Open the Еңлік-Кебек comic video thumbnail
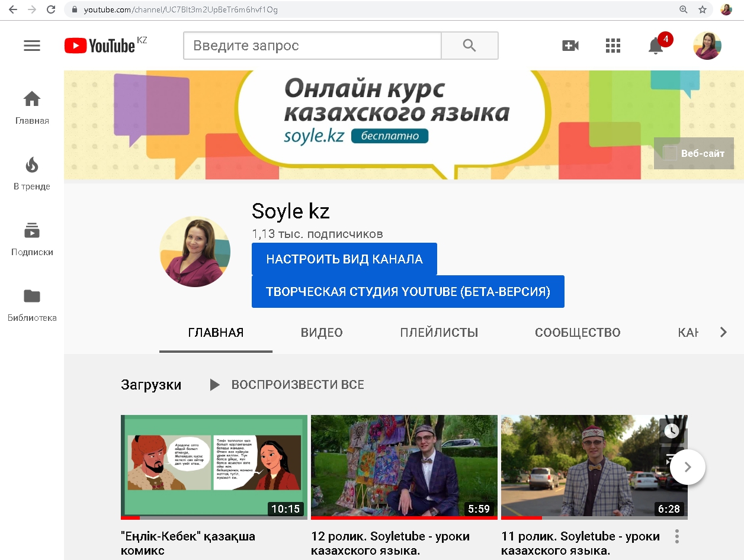 click(214, 467)
